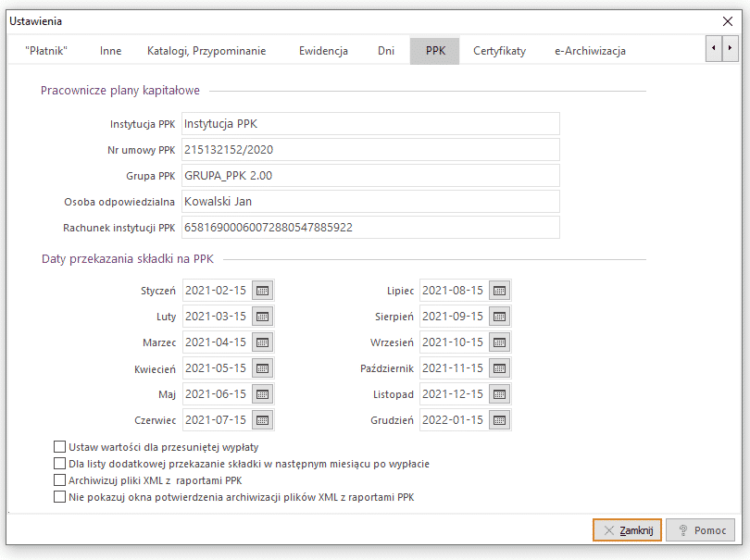Open the calendar picker for Lipiec

[x=499, y=291]
